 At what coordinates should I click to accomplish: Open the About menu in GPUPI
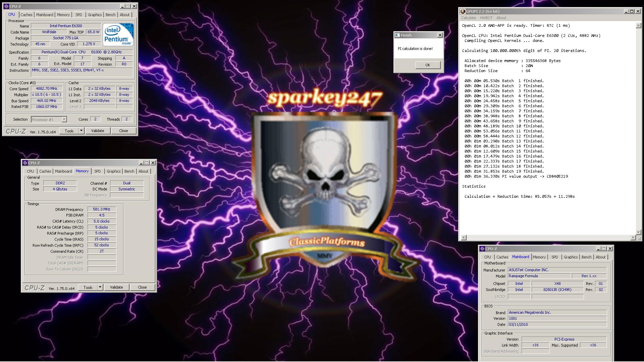pyautogui.click(x=501, y=18)
